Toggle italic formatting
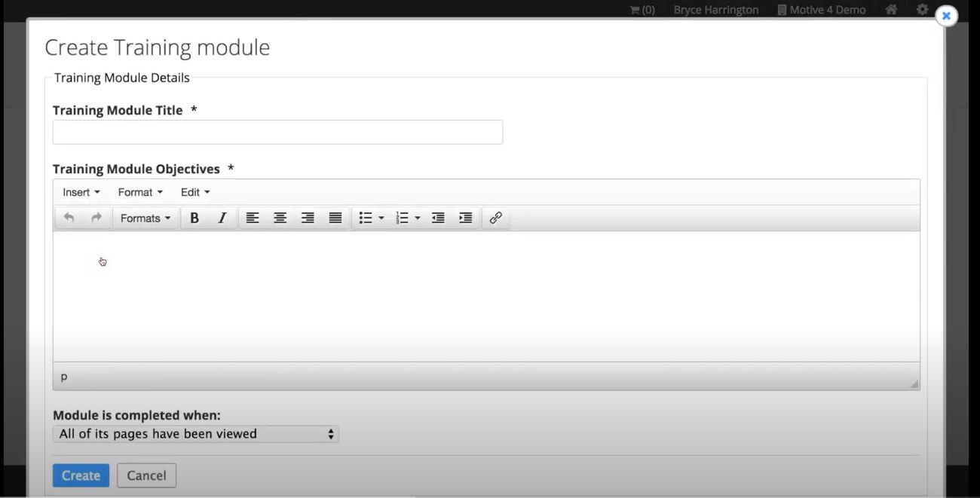Image resolution: width=980 pixels, height=498 pixels. point(222,218)
